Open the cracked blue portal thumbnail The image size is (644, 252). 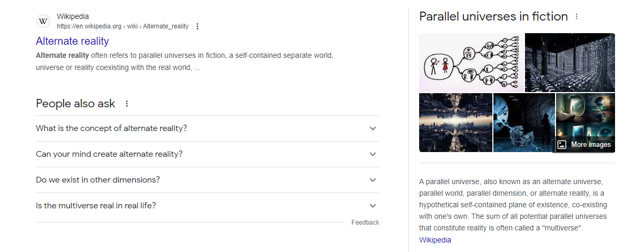pos(524,123)
